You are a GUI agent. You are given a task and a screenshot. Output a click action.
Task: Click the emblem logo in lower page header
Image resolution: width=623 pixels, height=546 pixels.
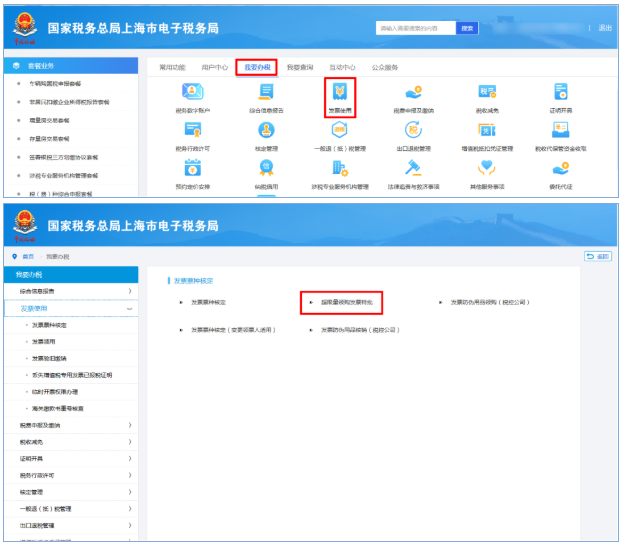click(x=25, y=224)
